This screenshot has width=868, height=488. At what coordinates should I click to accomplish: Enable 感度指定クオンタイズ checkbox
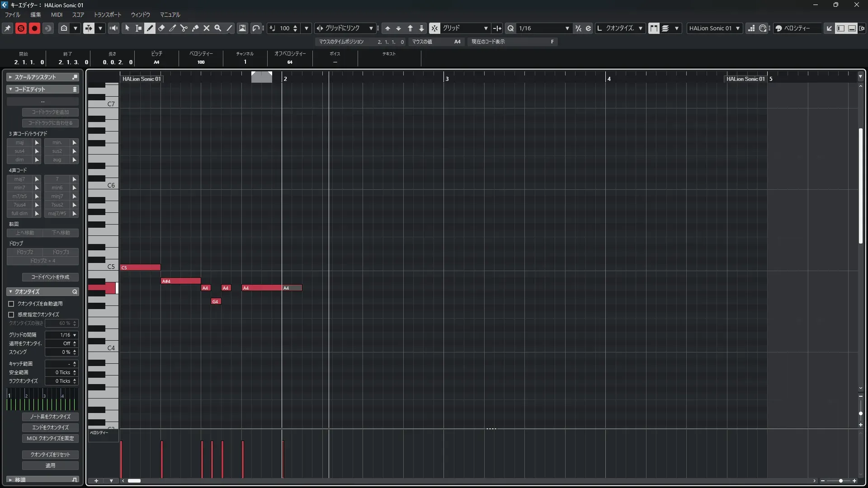[11, 314]
